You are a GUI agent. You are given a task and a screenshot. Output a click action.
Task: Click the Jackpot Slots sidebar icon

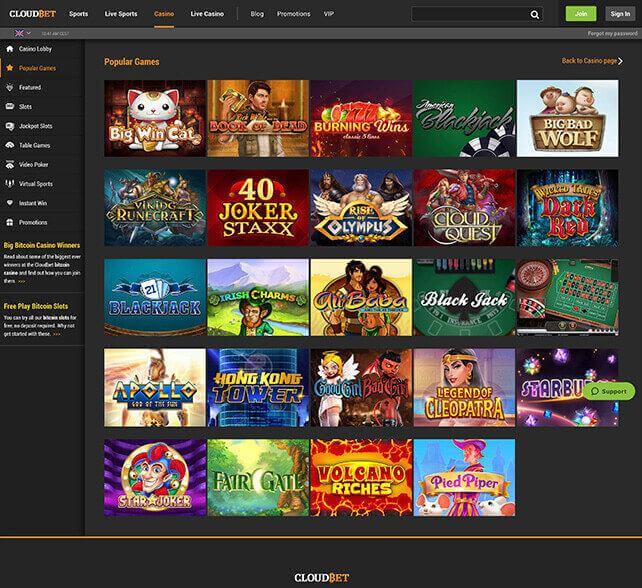tap(10, 126)
